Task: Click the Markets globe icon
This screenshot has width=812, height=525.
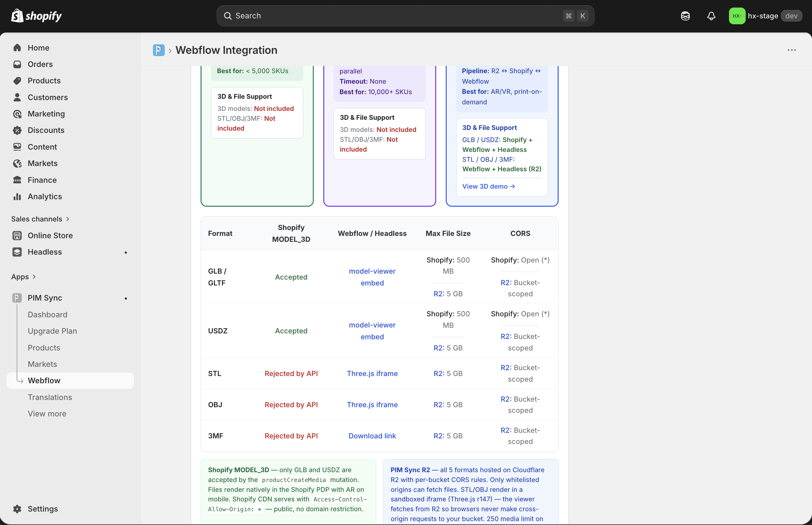Action: [x=17, y=163]
